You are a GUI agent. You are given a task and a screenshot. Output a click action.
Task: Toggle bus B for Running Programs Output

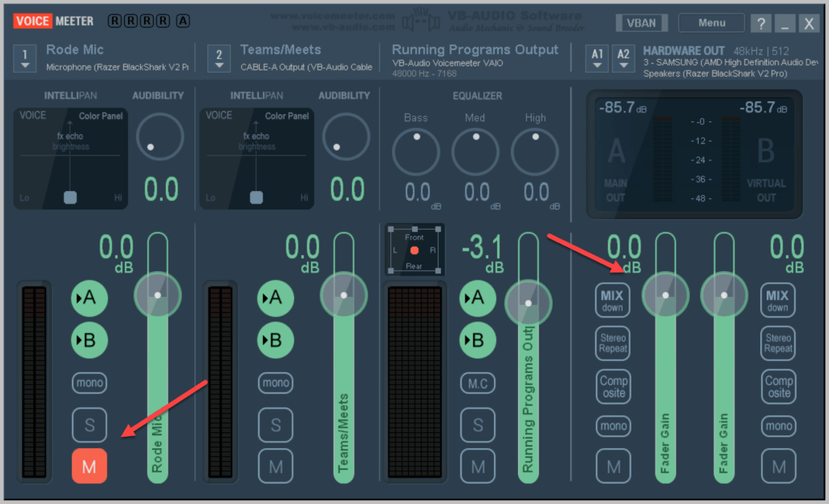pos(478,341)
